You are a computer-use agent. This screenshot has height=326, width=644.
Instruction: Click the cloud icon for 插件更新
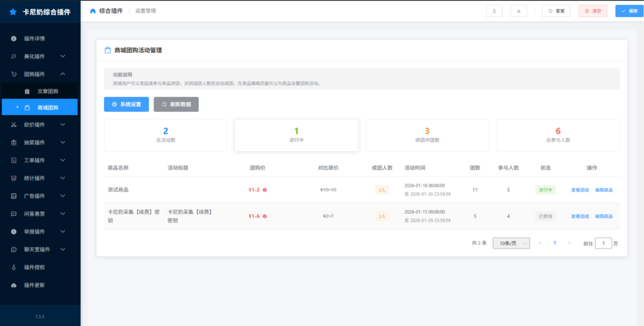click(14, 285)
